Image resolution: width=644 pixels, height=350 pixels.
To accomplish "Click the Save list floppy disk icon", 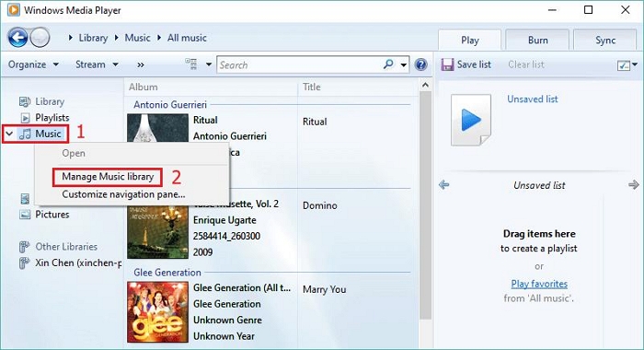I will click(447, 64).
